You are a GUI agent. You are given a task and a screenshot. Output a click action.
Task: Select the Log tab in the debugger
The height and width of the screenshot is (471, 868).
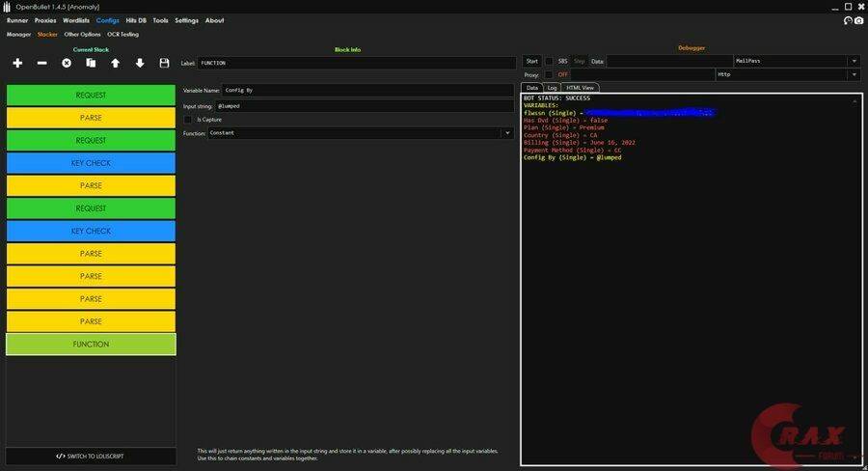click(552, 88)
